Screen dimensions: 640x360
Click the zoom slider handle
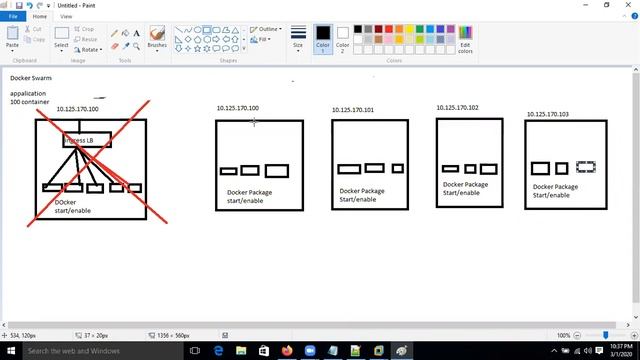pos(606,335)
